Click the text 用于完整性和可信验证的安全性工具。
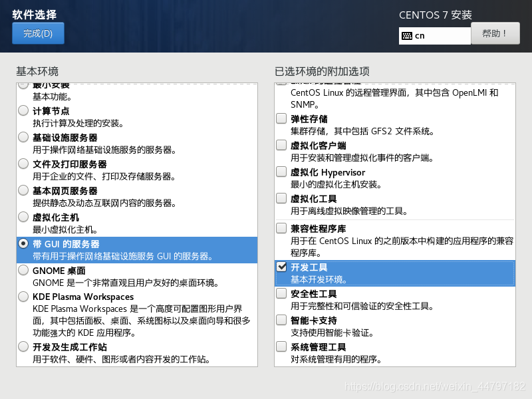The image size is (532, 399). pyautogui.click(x=362, y=306)
